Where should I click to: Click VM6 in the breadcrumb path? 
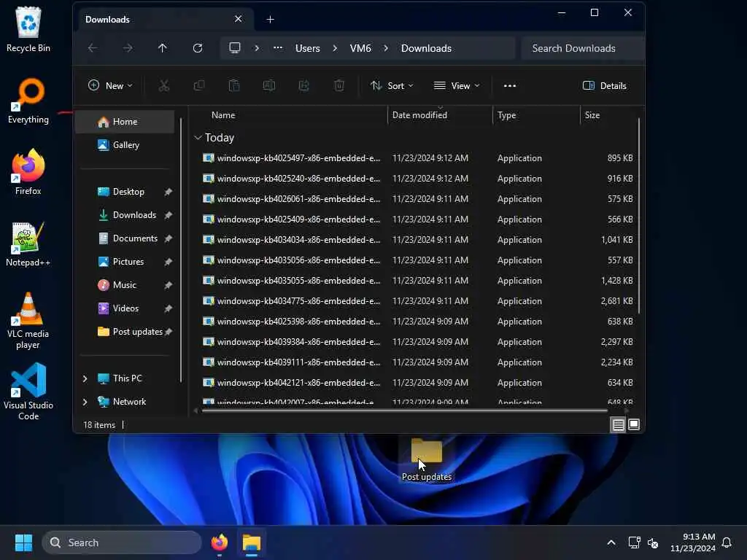(x=360, y=48)
